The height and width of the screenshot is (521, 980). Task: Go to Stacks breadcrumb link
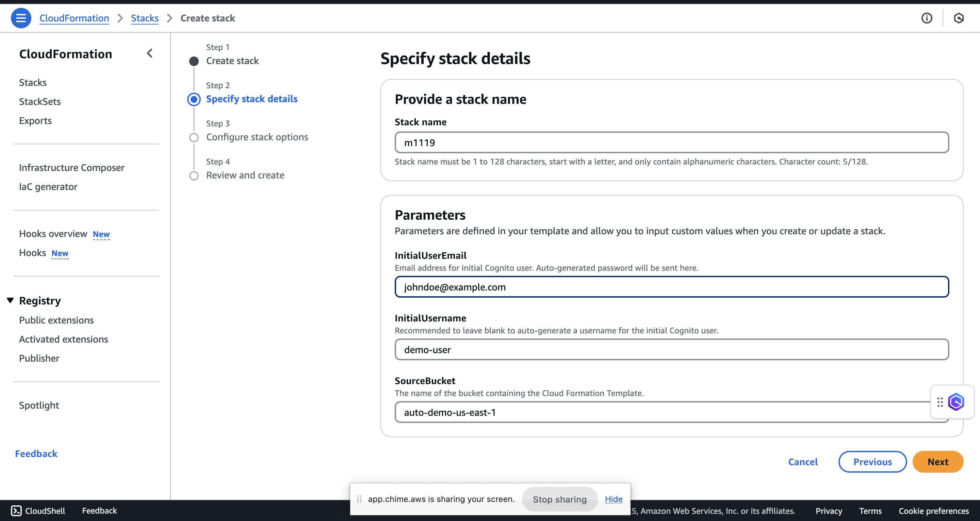tap(145, 18)
